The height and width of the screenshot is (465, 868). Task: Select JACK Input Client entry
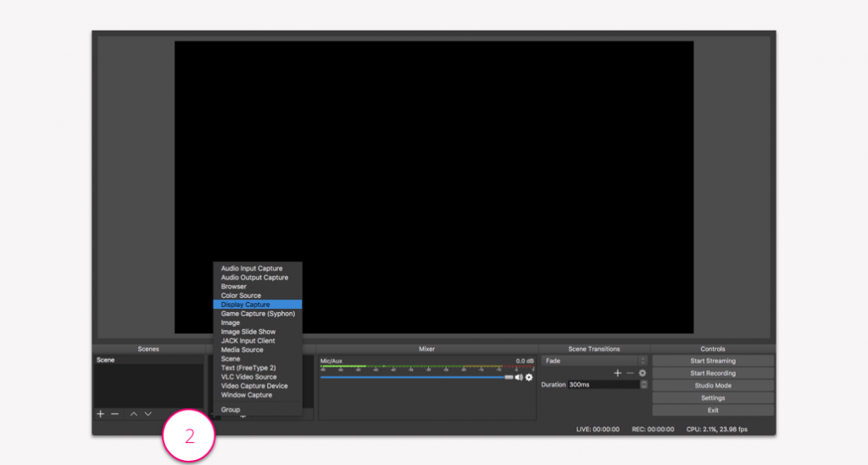coord(258,341)
